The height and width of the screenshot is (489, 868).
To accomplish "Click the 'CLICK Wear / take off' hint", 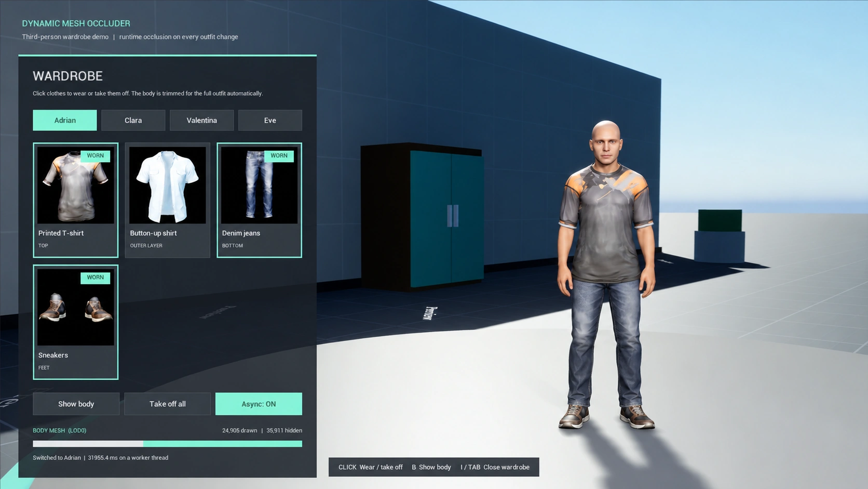I will 370,467.
